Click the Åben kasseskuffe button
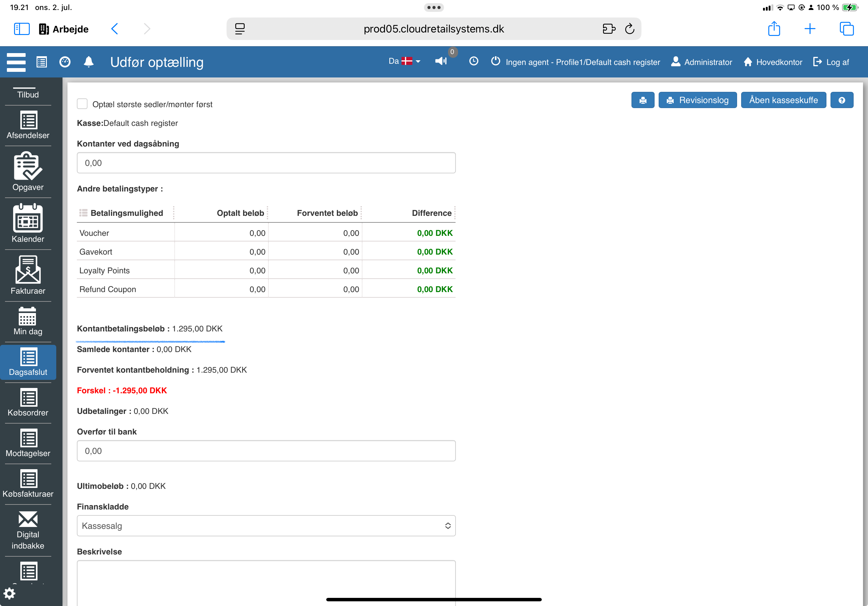Viewport: 868px width, 606px height. (x=783, y=100)
